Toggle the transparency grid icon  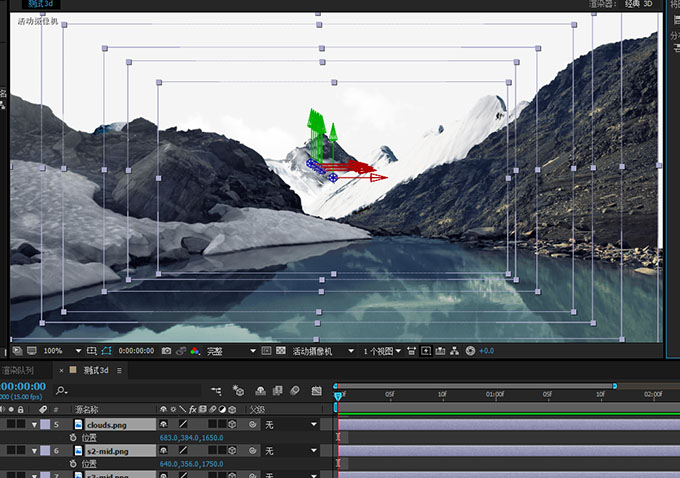click(x=281, y=350)
